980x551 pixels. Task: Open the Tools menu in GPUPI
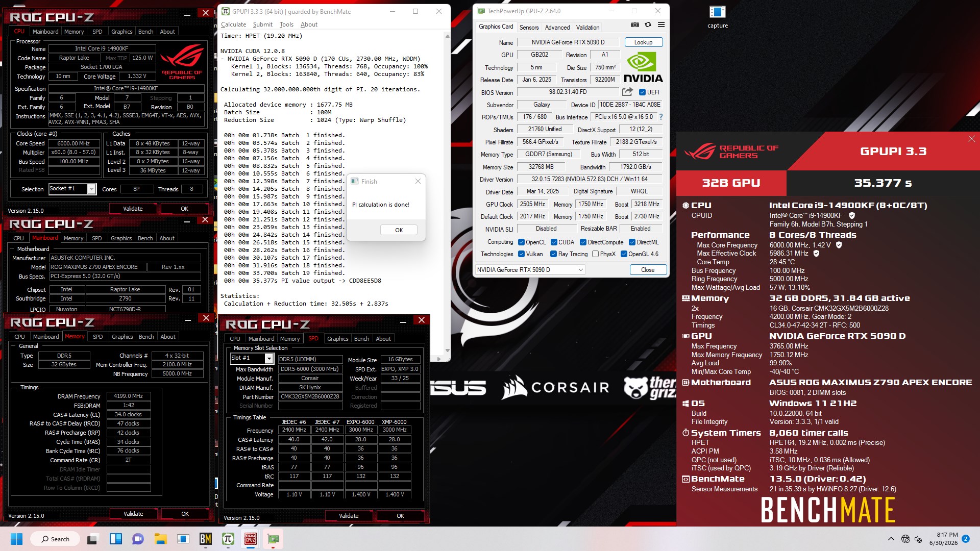[286, 24]
